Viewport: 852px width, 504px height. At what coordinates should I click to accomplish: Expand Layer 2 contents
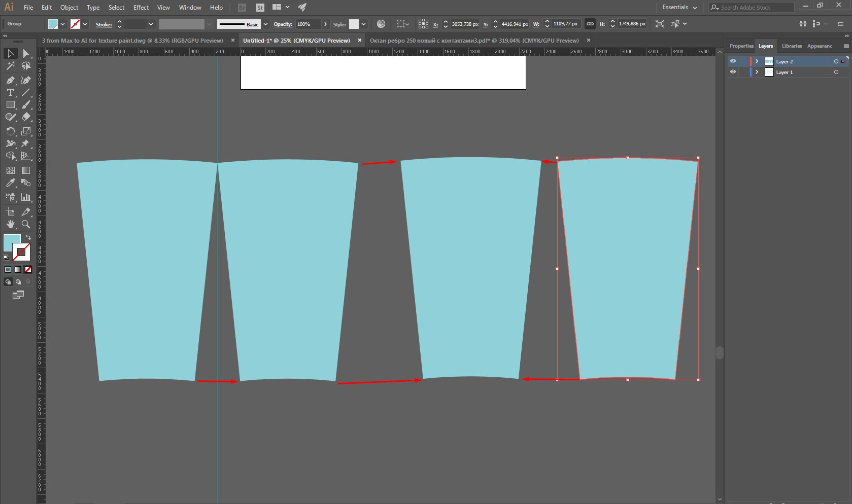(757, 61)
